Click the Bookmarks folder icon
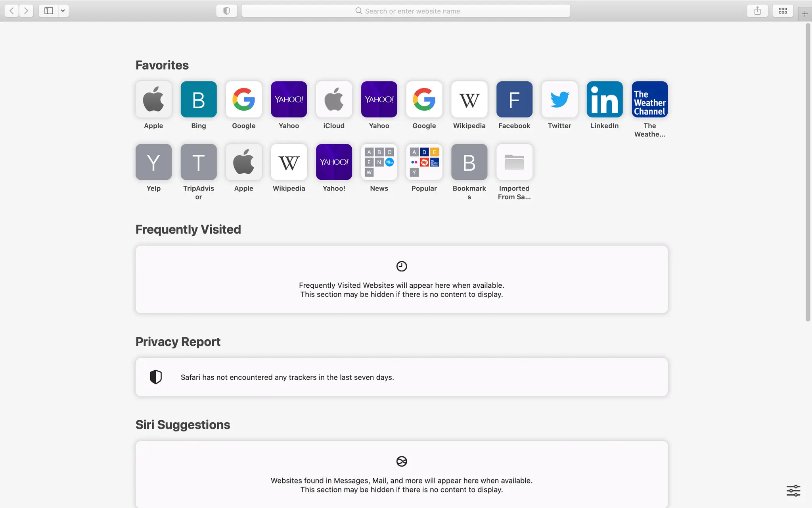Screen dimensions: 812x508 [469, 162]
